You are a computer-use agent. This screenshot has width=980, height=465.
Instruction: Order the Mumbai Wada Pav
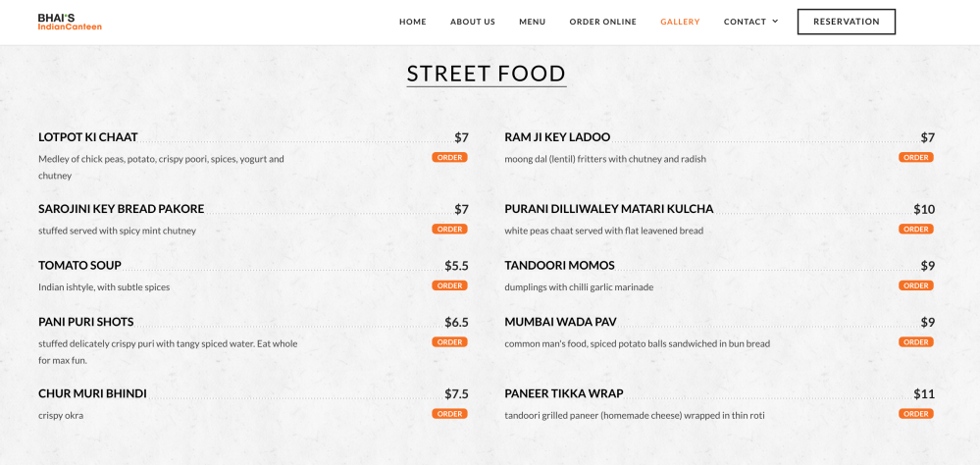point(916,342)
